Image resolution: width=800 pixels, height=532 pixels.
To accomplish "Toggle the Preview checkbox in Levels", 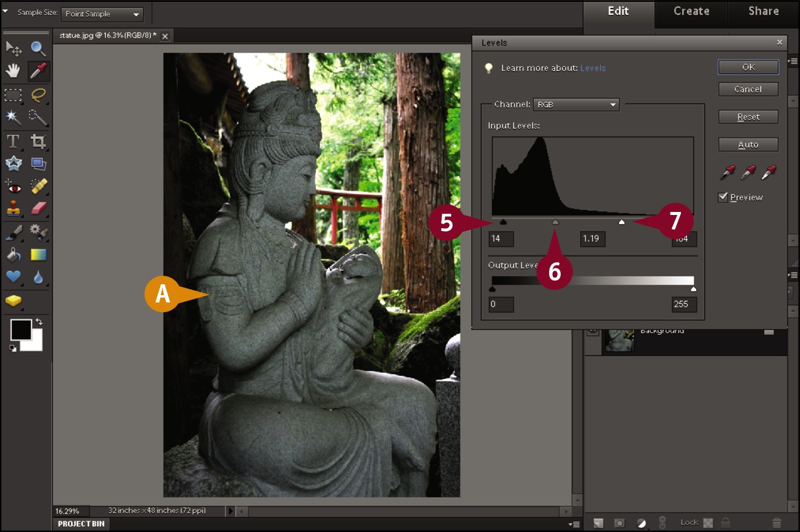I will point(723,197).
